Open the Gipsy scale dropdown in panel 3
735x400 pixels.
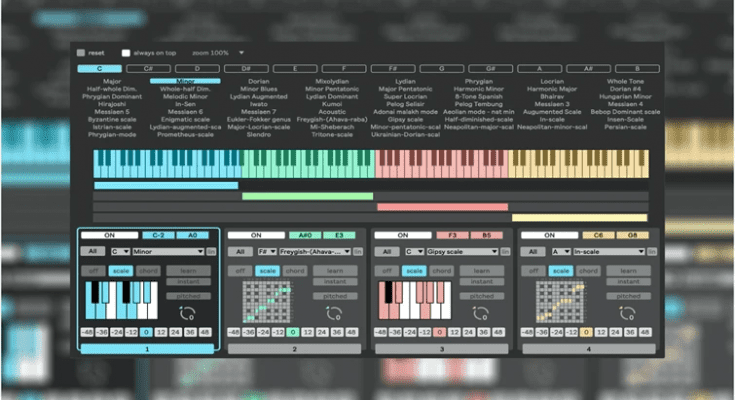click(x=461, y=252)
